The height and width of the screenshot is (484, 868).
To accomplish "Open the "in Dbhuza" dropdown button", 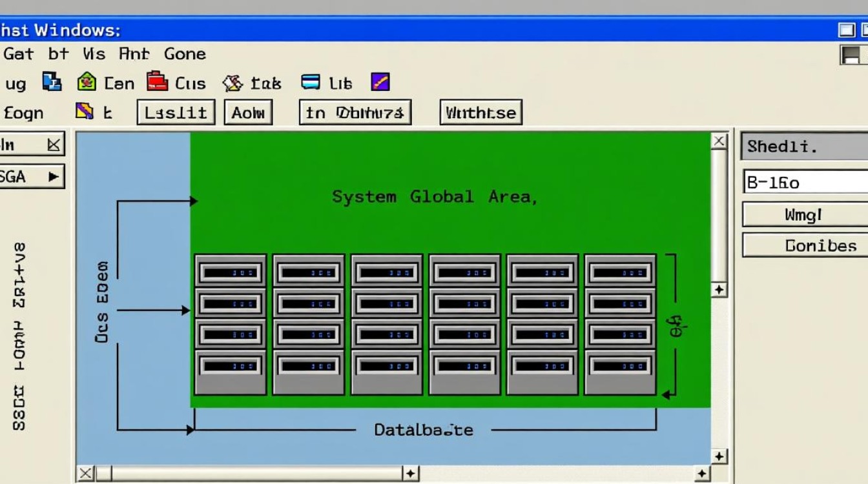I will point(355,113).
